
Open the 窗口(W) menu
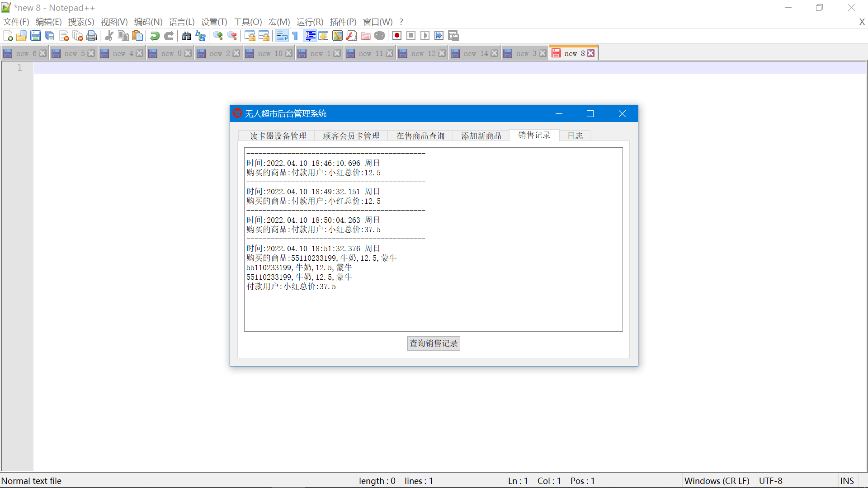pyautogui.click(x=377, y=22)
